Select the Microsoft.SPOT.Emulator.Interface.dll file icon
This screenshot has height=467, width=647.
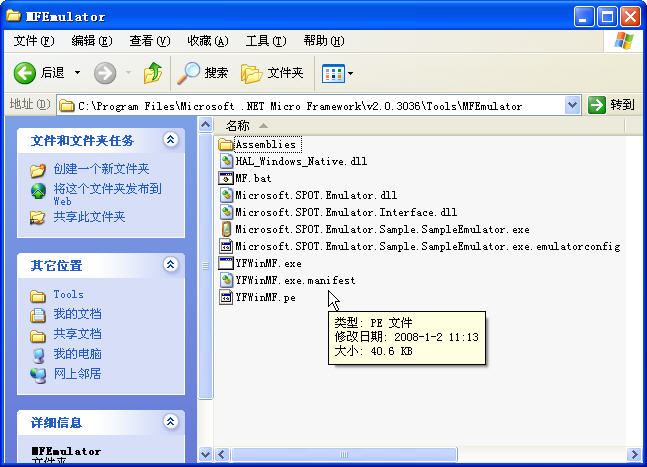(x=226, y=212)
